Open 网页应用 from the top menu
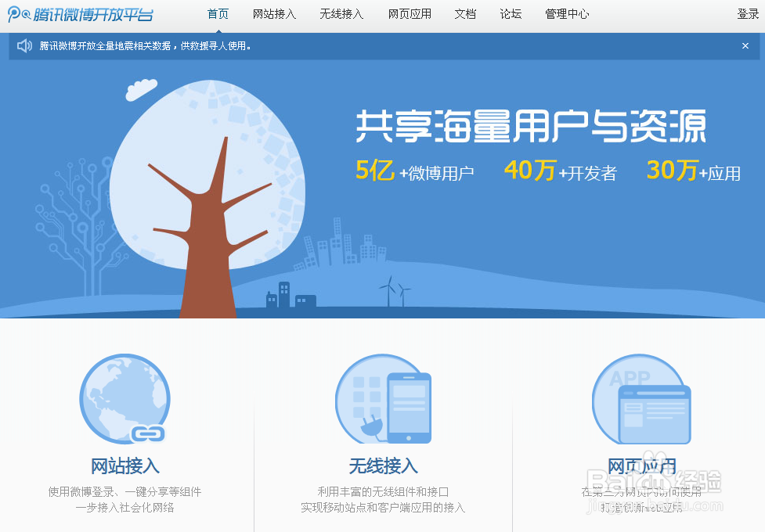The image size is (765, 532). [410, 14]
